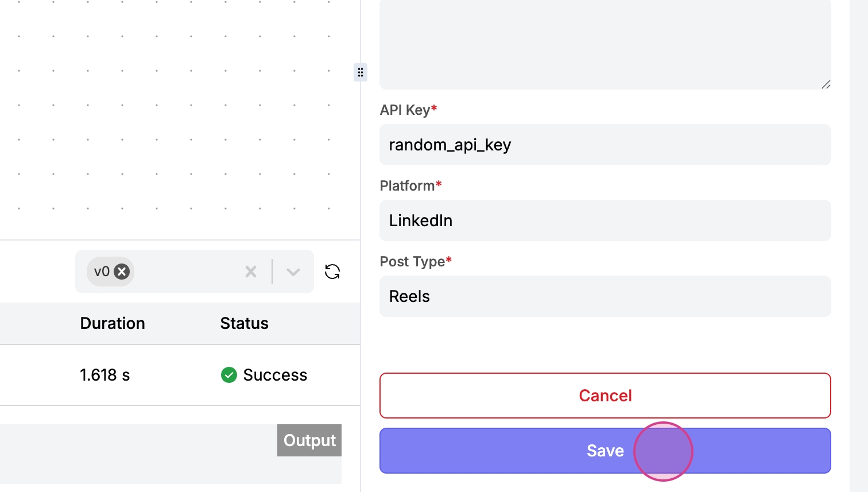Focus the API Key input field
The width and height of the screenshot is (868, 492).
[x=605, y=145]
